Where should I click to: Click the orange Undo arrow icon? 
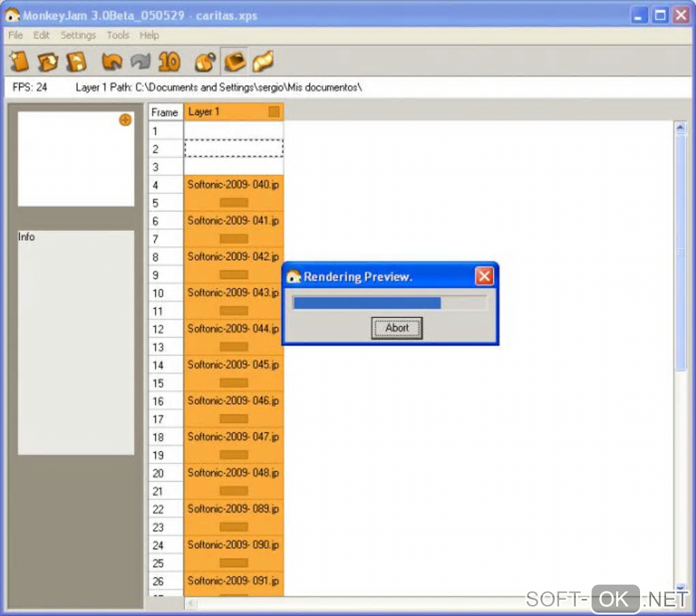click(x=111, y=61)
